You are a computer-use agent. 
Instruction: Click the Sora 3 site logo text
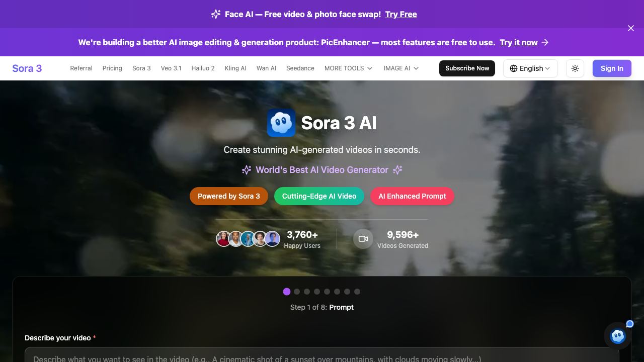click(27, 68)
